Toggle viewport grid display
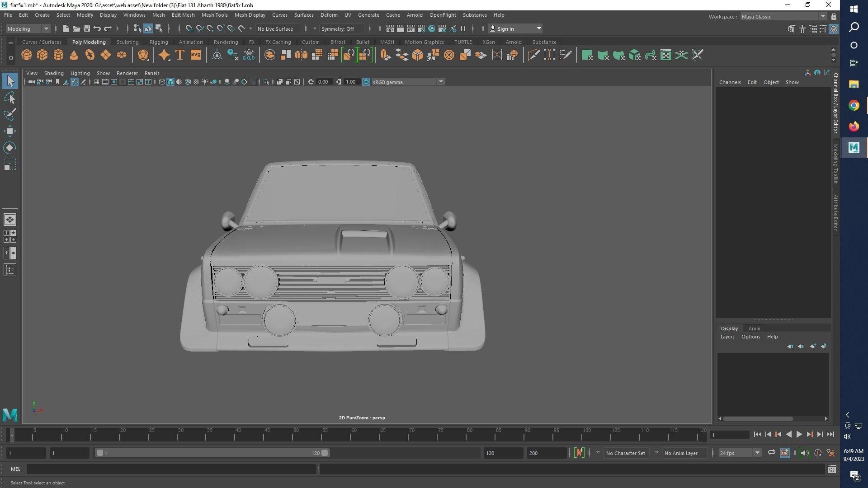 pyautogui.click(x=96, y=82)
